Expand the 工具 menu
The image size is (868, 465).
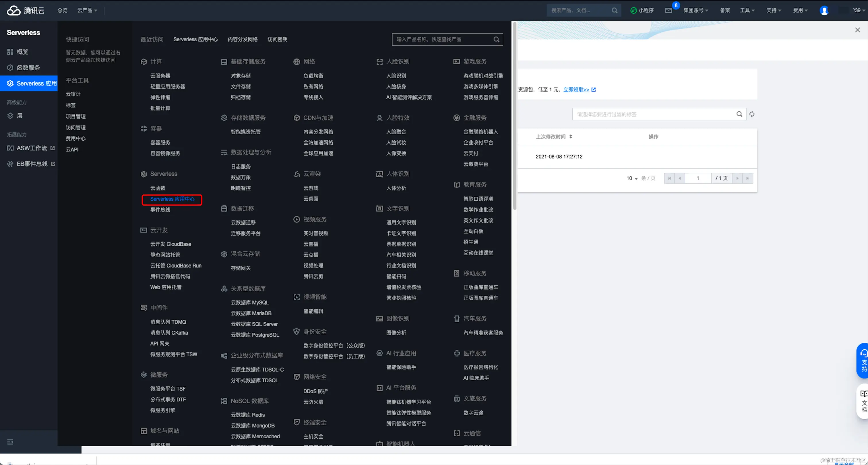coord(747,10)
